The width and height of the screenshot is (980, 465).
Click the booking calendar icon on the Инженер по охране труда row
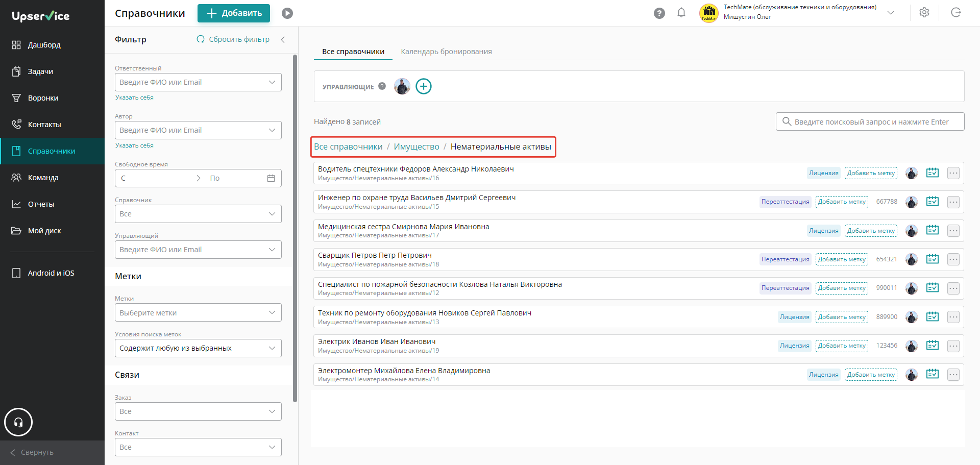coord(933,202)
